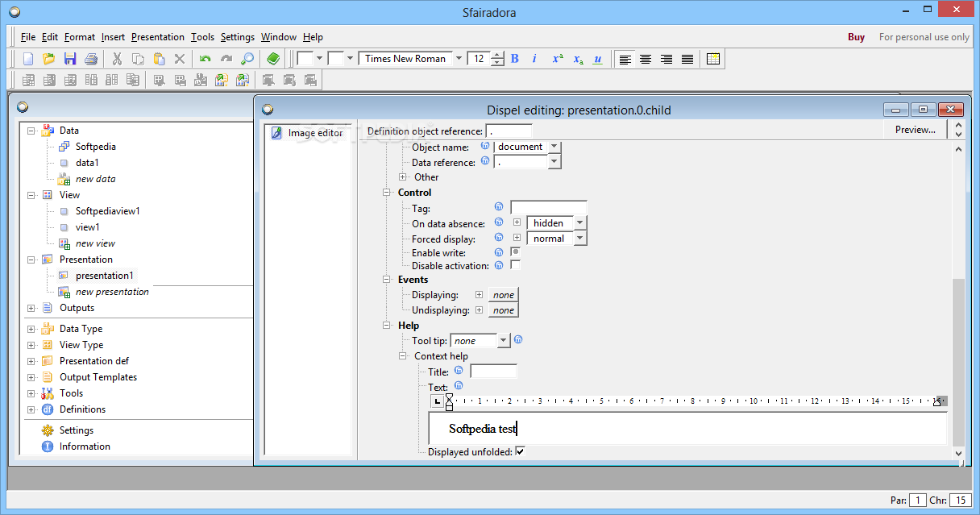
Task: Align text left
Action: click(x=625, y=59)
